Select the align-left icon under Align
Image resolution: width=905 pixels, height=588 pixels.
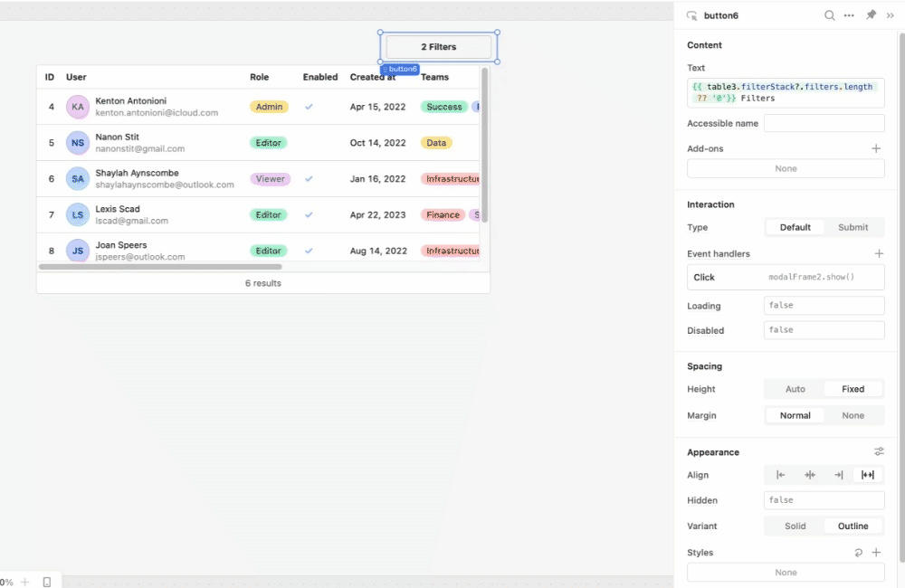[780, 474]
